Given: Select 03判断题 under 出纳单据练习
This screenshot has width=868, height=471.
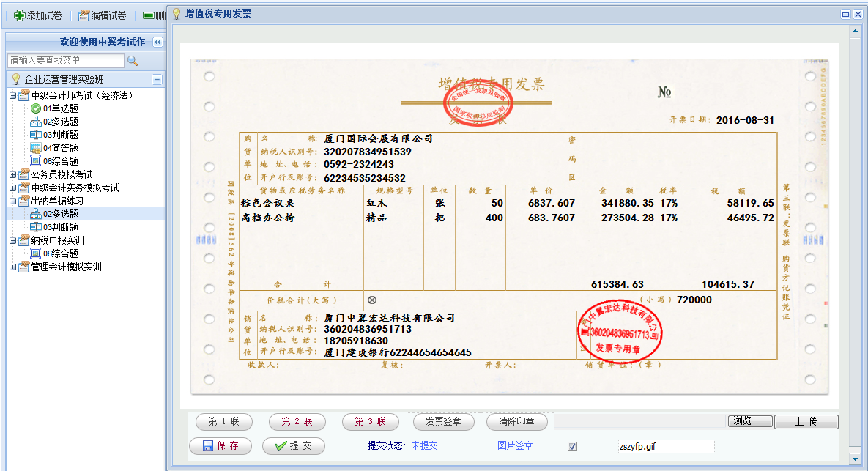Looking at the screenshot, I should [61, 227].
